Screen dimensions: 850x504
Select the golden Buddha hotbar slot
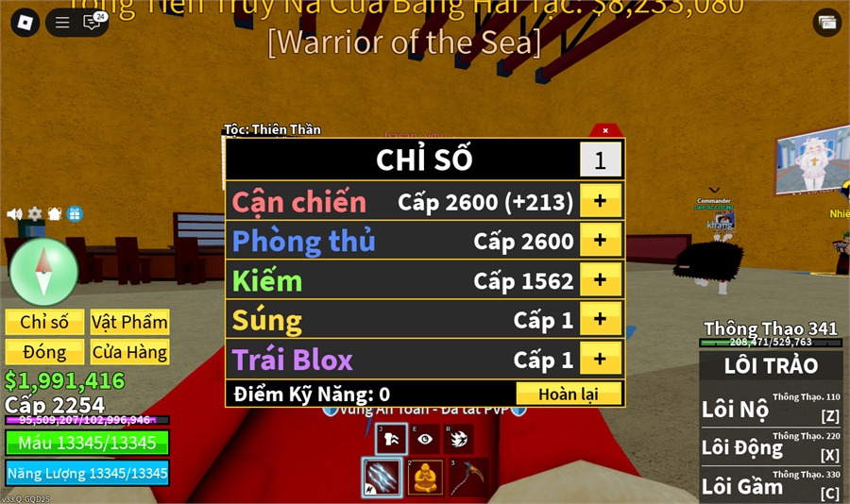tap(424, 478)
